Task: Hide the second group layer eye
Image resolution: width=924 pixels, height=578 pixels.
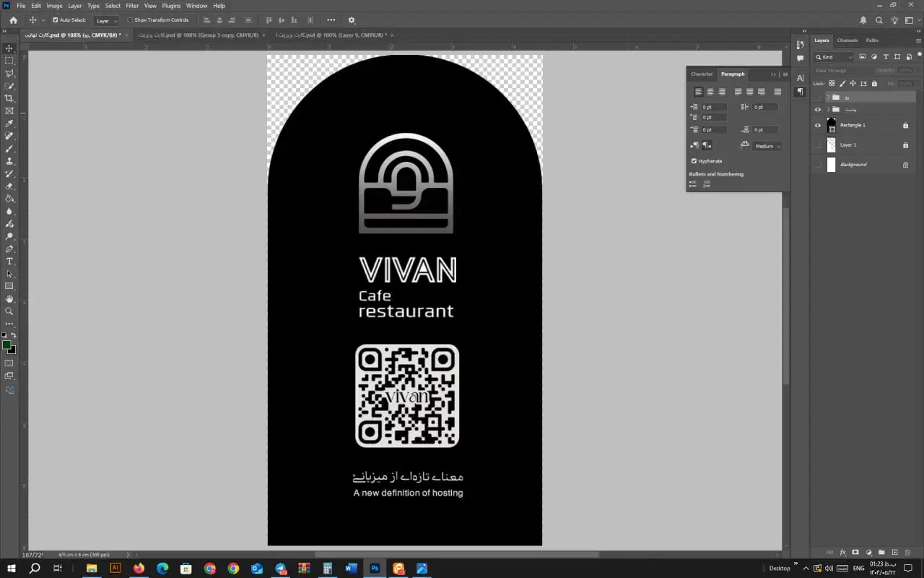Action: [x=817, y=109]
